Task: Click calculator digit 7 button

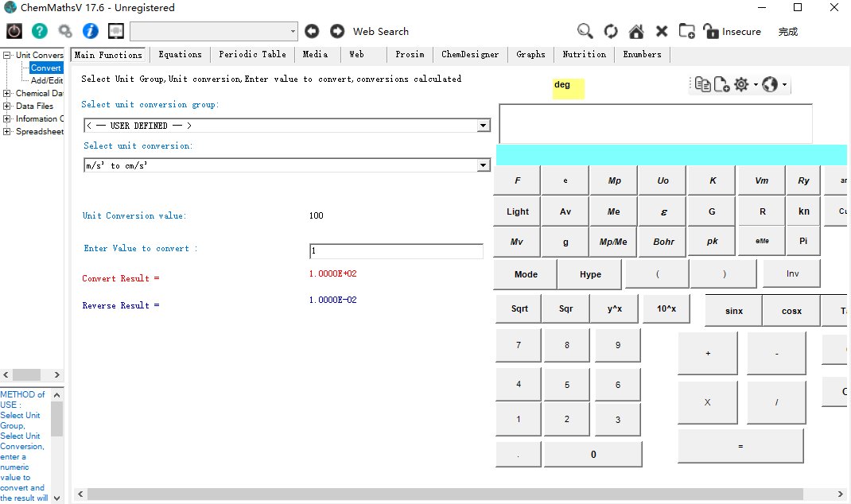Action: tap(519, 345)
